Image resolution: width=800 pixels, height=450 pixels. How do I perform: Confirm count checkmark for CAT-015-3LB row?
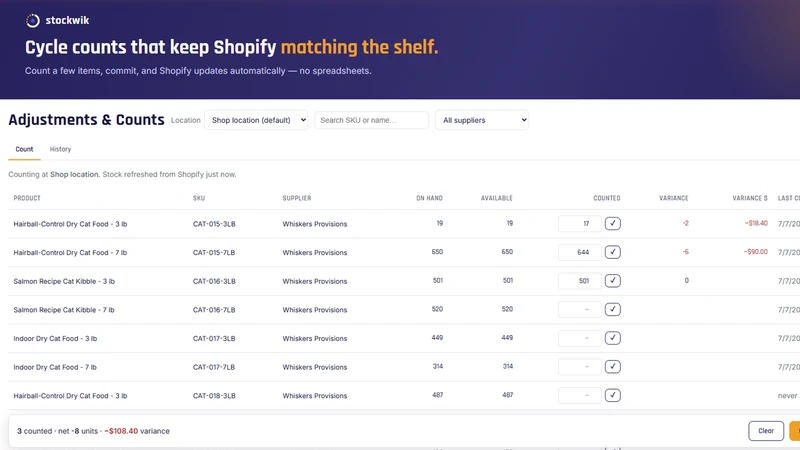tap(613, 223)
